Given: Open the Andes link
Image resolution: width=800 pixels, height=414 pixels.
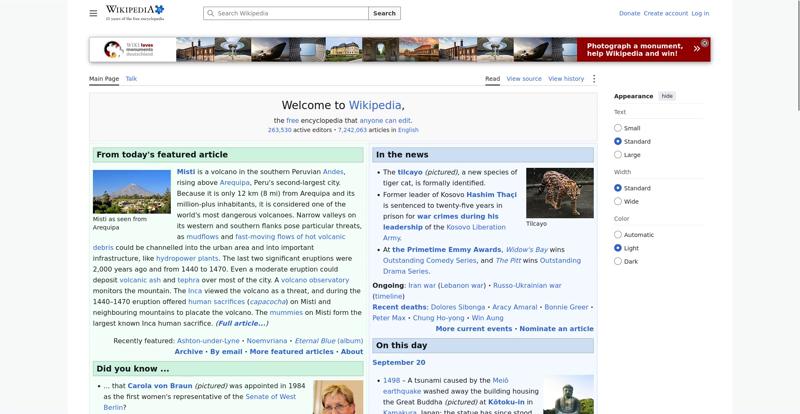Looking at the screenshot, I should click(x=333, y=172).
